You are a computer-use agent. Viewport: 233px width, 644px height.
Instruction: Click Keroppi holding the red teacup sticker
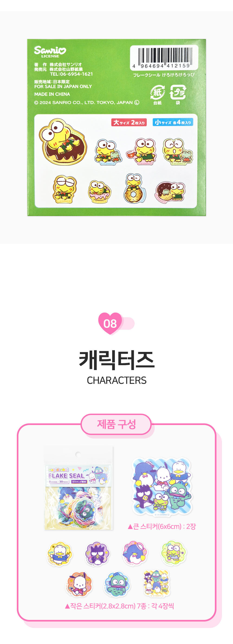[142, 152]
